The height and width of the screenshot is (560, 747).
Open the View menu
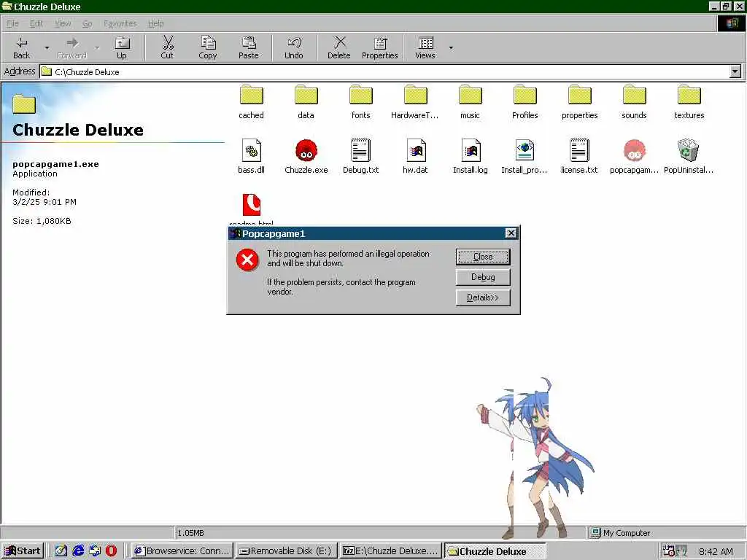click(x=63, y=23)
